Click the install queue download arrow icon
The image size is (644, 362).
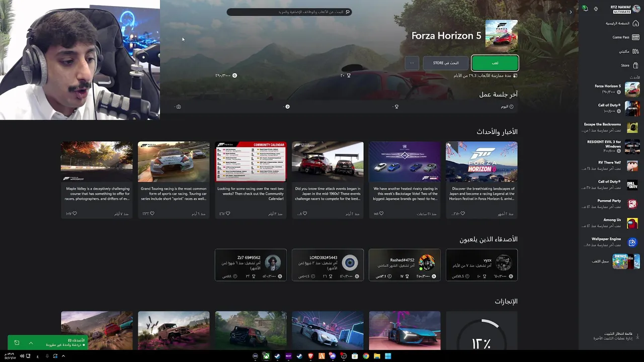(x=637, y=336)
